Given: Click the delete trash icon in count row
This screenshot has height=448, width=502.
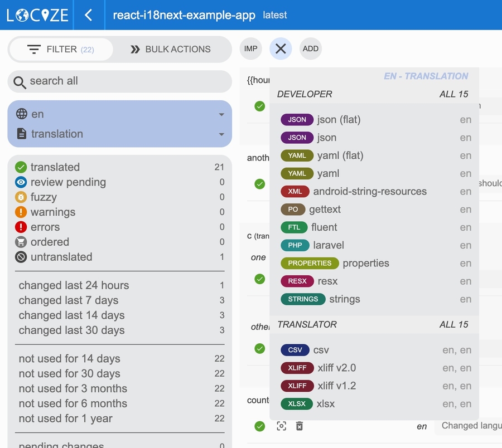Looking at the screenshot, I should pyautogui.click(x=300, y=426).
